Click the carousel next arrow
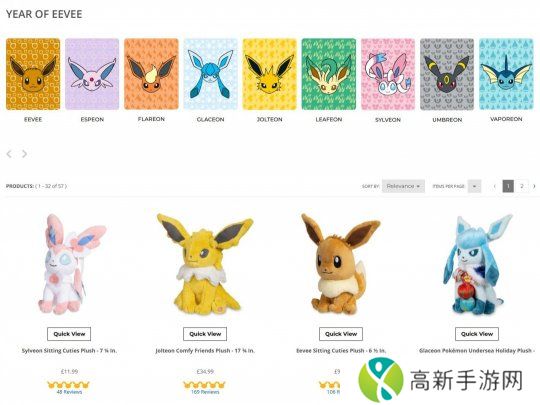Screen dimensions: 540x405 click(24, 154)
